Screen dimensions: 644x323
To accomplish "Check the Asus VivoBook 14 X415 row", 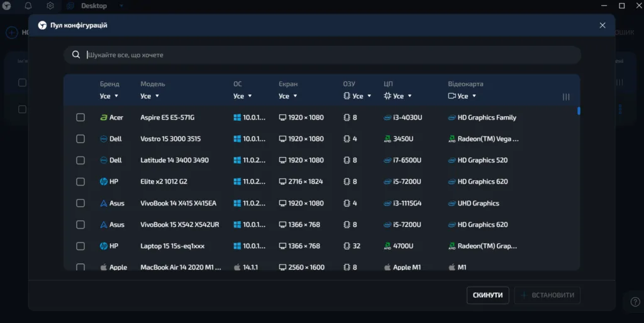I will pyautogui.click(x=80, y=203).
